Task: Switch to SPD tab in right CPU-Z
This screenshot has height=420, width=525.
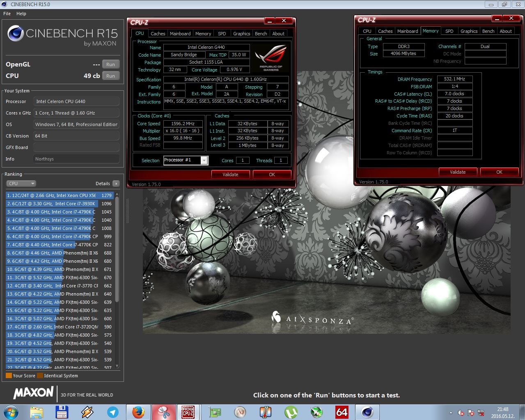Action: pos(449,31)
